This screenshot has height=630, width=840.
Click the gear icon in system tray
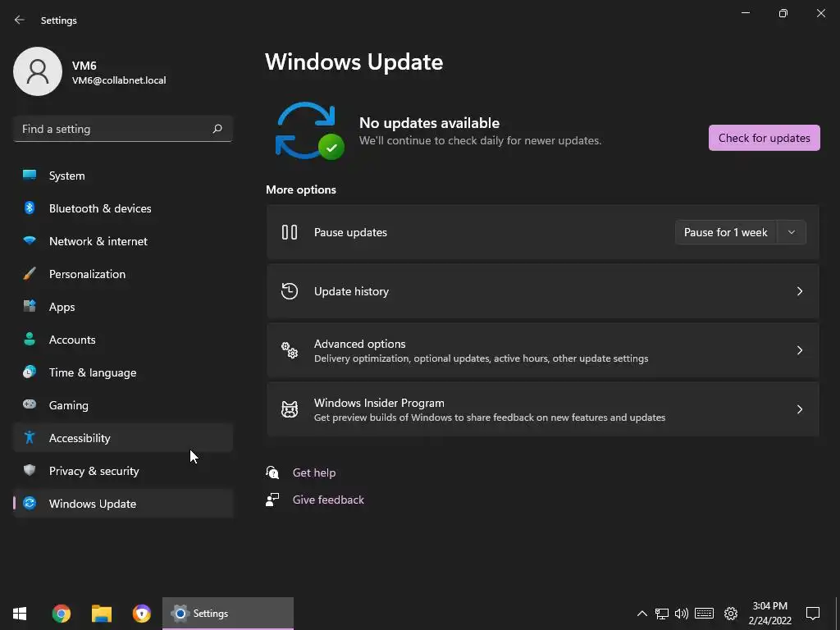click(731, 614)
